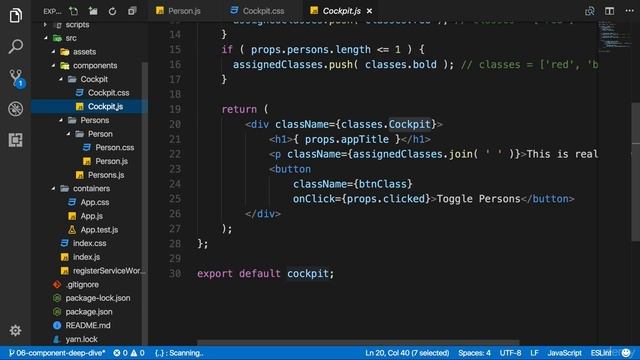Create a new folder from explorer toolbar

pos(93,11)
